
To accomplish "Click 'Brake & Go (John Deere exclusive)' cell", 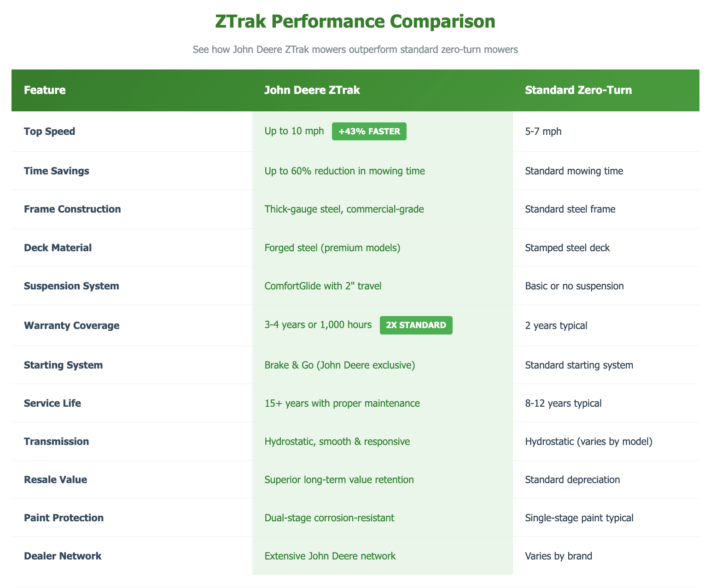I will tap(340, 365).
